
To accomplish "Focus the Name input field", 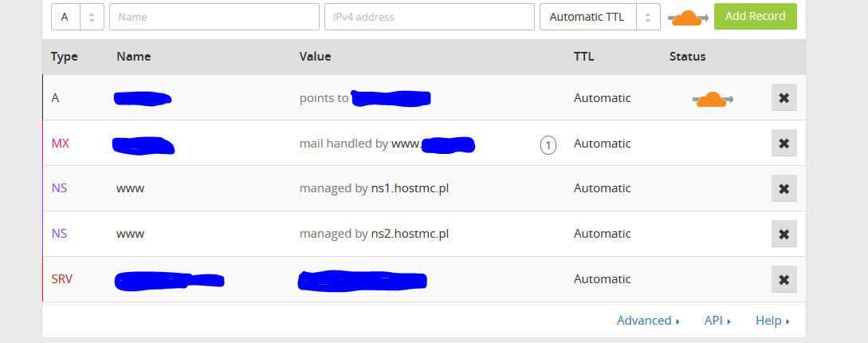I will click(214, 17).
